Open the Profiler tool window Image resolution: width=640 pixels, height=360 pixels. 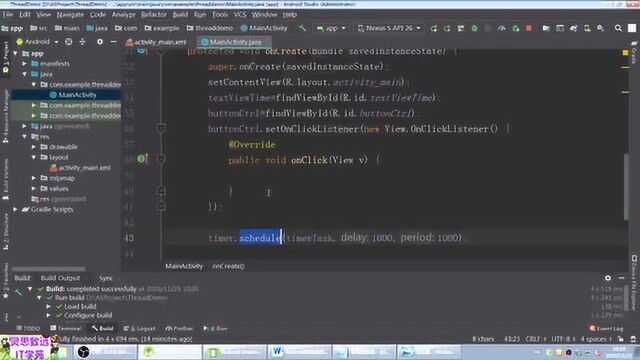(x=179, y=328)
